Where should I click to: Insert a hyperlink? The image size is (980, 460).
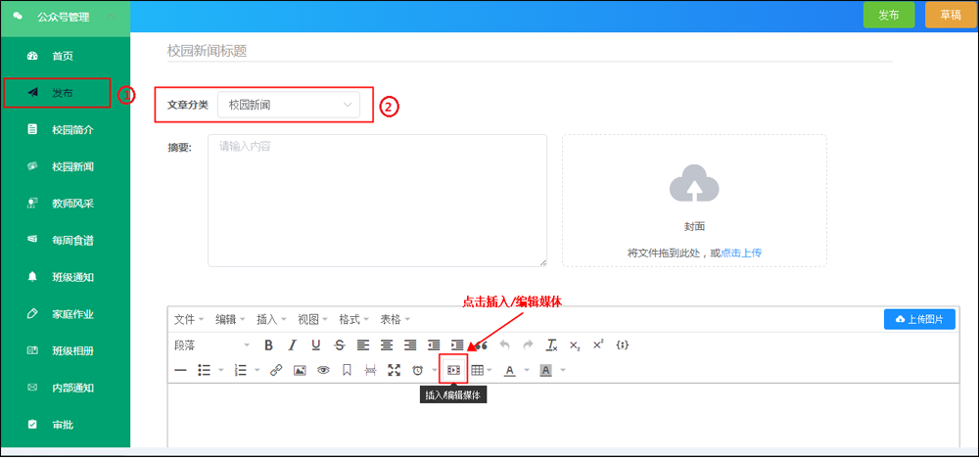point(276,371)
